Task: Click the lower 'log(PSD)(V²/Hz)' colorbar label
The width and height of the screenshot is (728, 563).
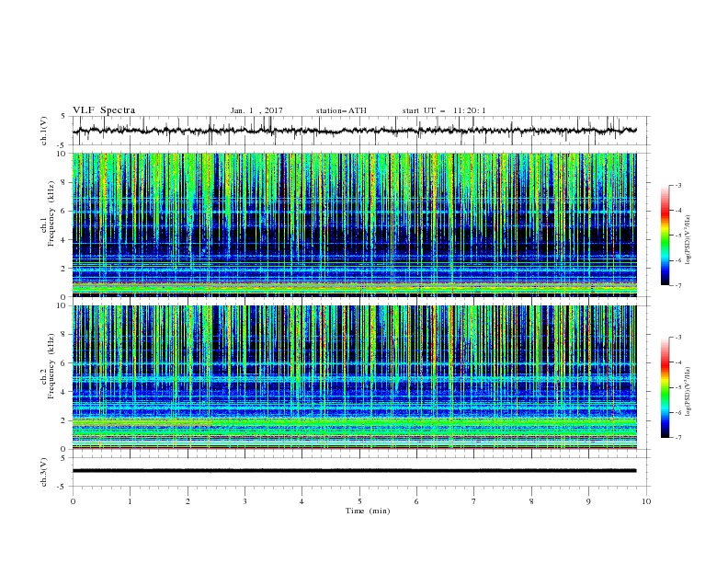Action: [688, 391]
